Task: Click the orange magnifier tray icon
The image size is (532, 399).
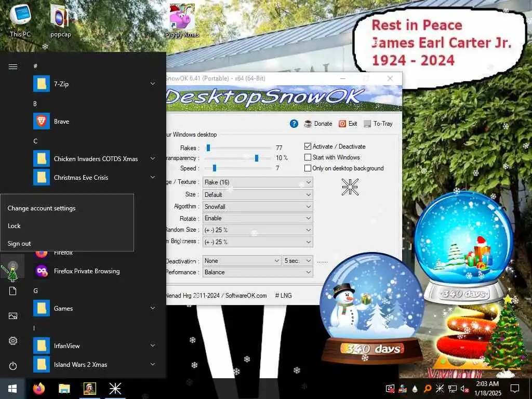Action: coord(427,389)
